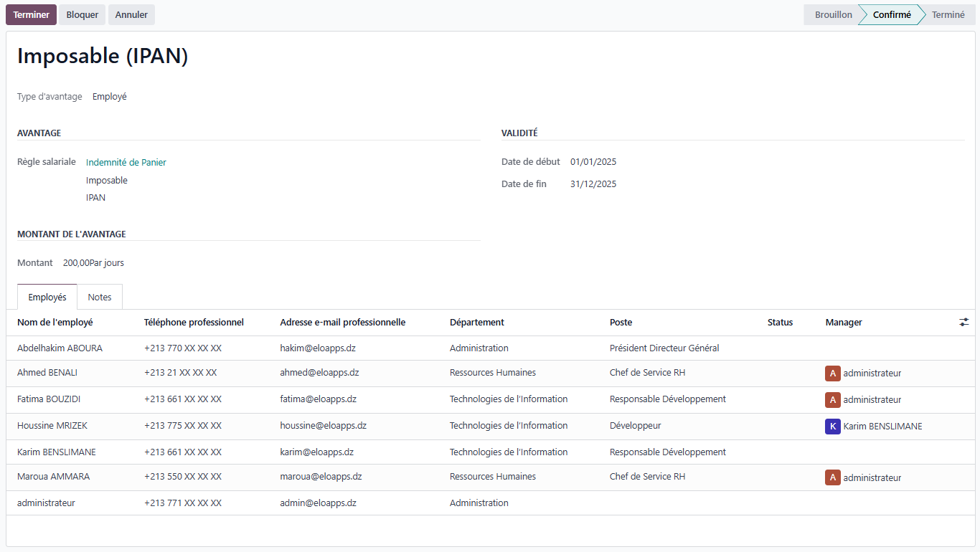Set the status to Brouillon in the status bar
Screen dimensions: 980x552
click(x=833, y=15)
